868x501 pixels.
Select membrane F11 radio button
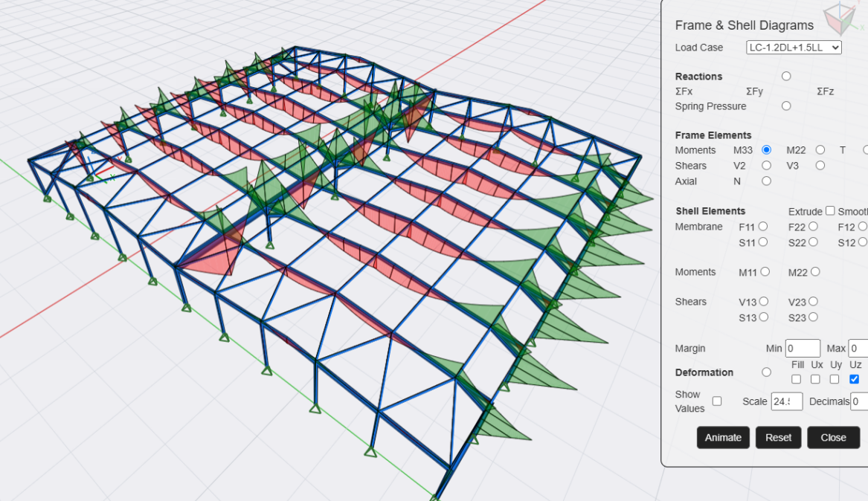point(763,226)
